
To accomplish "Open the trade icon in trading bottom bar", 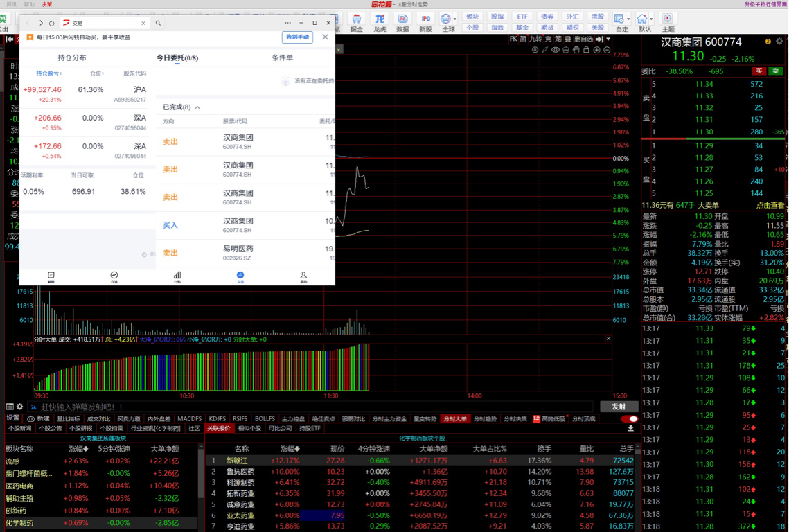I will [240, 277].
